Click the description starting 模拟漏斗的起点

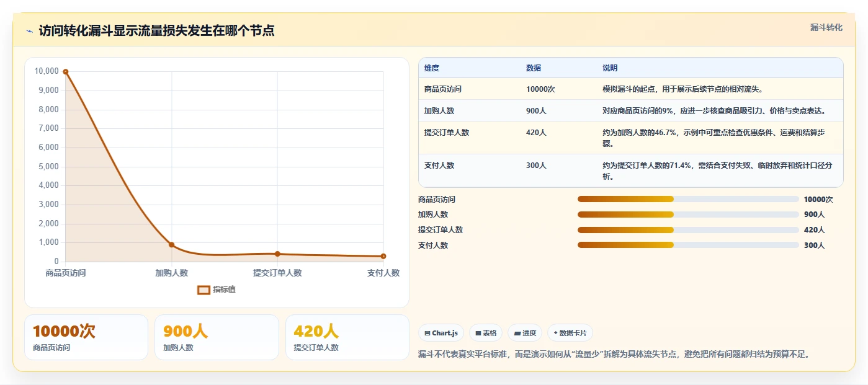click(682, 89)
